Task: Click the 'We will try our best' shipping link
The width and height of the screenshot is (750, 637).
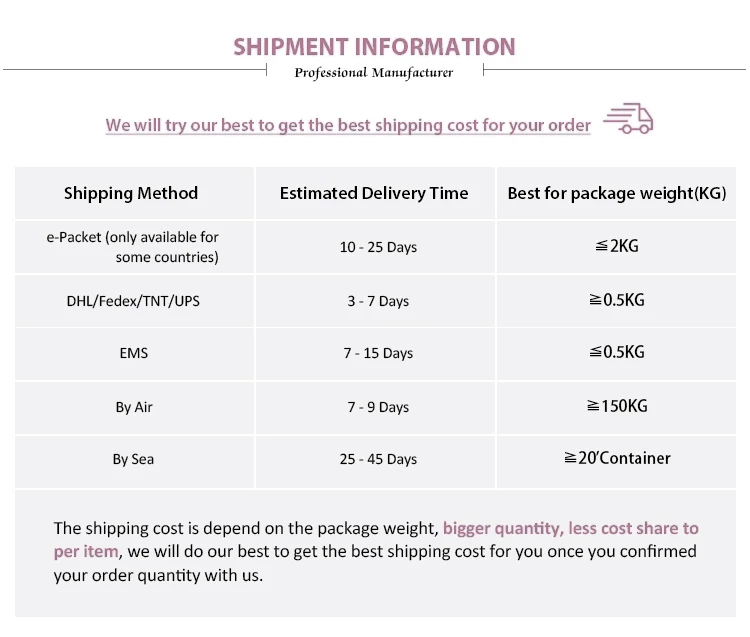Action: [348, 125]
